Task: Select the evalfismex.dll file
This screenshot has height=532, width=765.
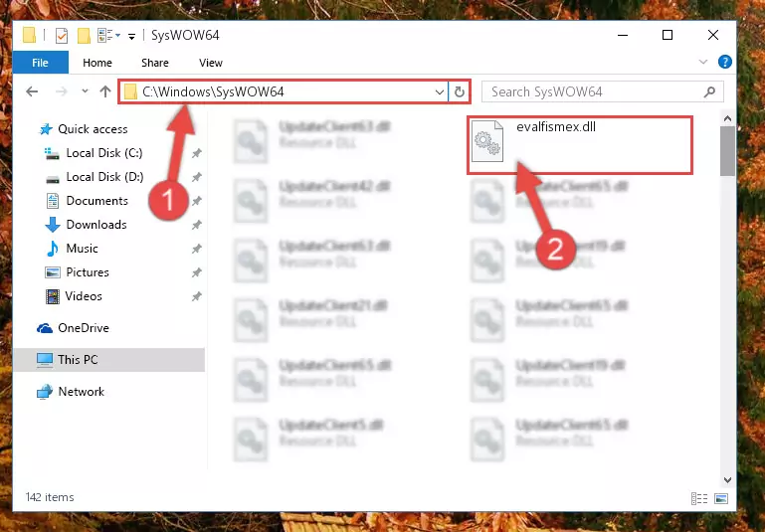Action: point(580,145)
